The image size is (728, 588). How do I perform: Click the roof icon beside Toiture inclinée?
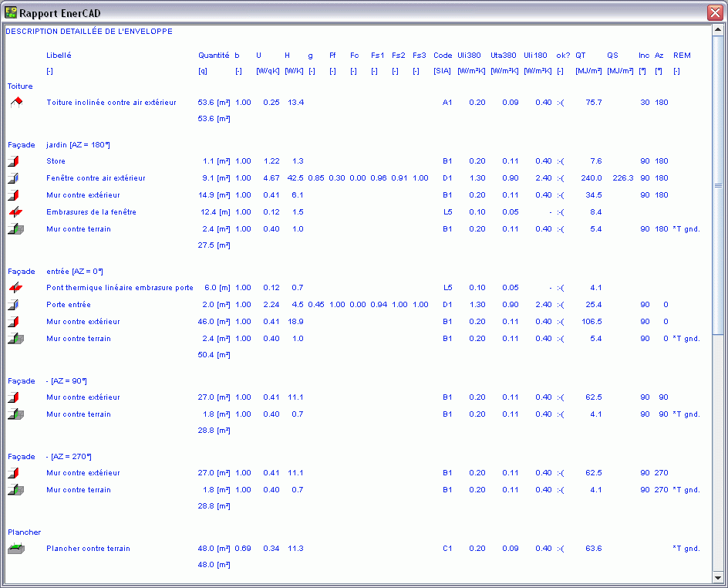click(x=15, y=103)
